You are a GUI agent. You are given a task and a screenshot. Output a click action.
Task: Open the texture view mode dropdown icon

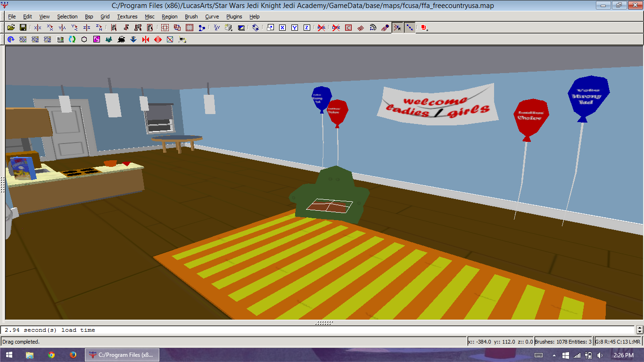click(229, 28)
